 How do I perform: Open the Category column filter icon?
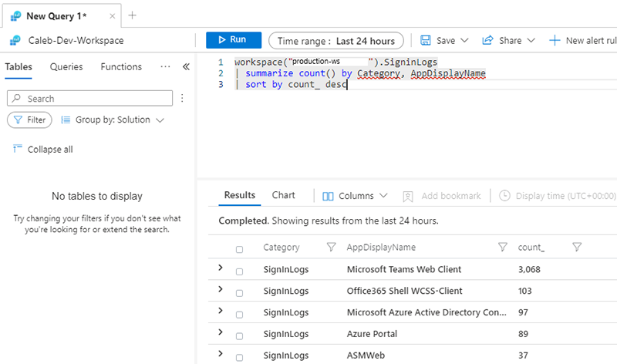[332, 247]
